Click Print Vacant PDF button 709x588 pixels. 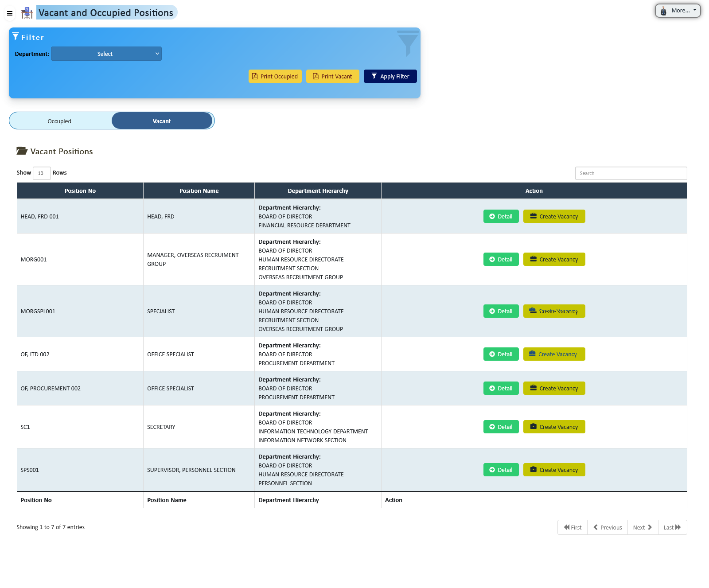[x=333, y=76]
